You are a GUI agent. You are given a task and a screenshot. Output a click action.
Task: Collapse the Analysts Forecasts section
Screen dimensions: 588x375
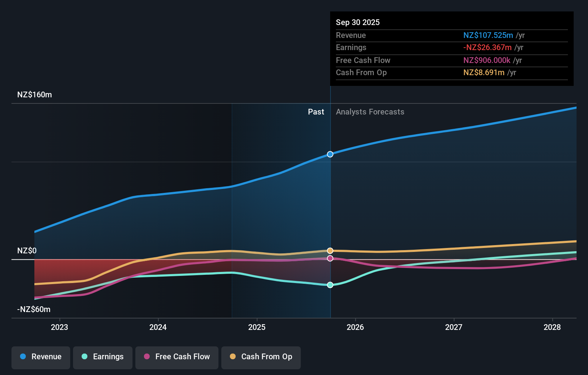point(370,112)
